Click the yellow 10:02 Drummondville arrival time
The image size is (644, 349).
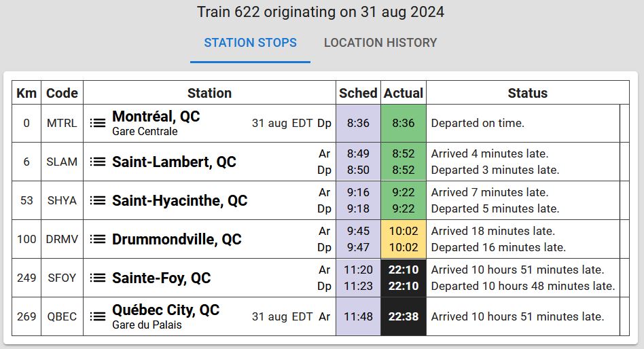404,231
